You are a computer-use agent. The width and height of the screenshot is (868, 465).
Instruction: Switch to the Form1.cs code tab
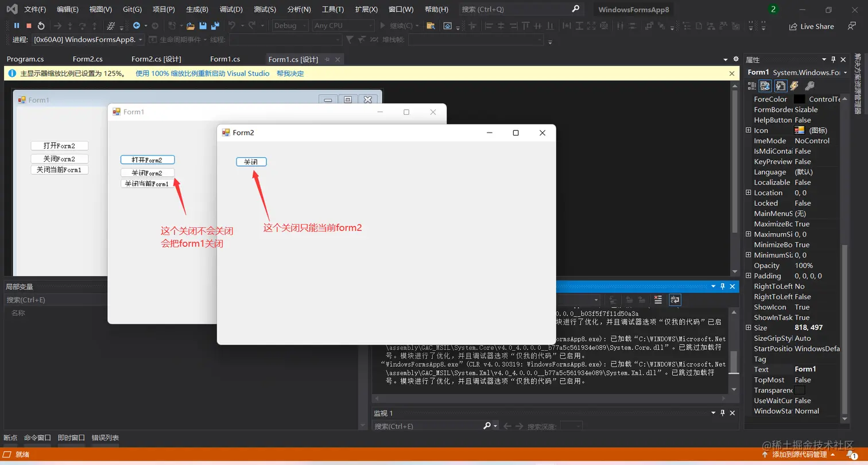point(225,59)
